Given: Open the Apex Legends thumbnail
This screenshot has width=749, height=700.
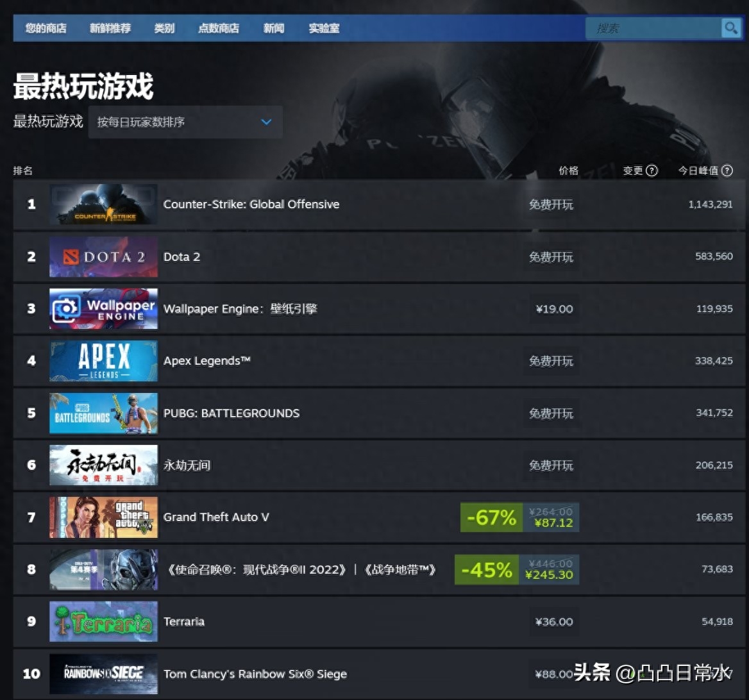Looking at the screenshot, I should pyautogui.click(x=103, y=361).
